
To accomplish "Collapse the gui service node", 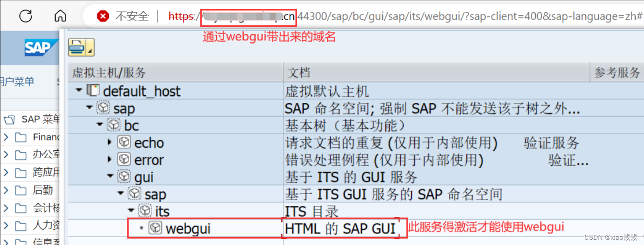I will (110, 176).
